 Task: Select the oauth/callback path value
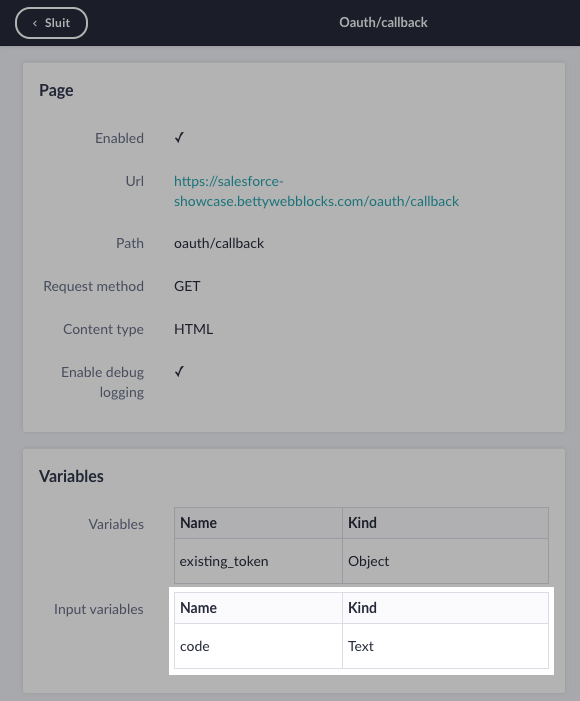[219, 243]
